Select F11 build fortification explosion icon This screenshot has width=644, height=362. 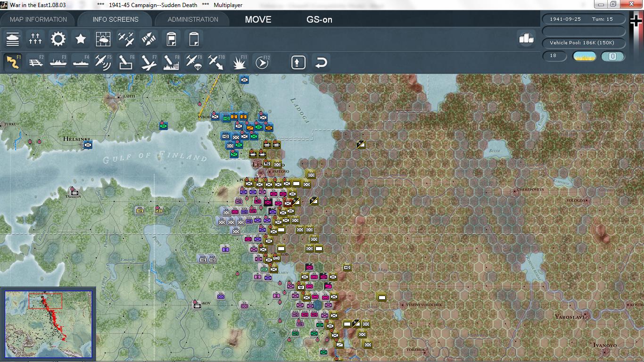(239, 62)
